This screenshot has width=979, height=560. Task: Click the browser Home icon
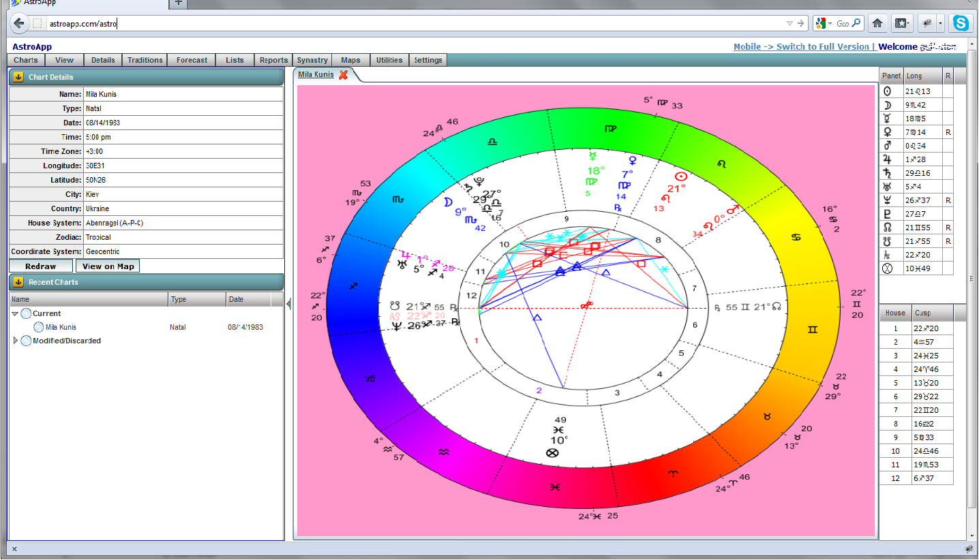[877, 23]
